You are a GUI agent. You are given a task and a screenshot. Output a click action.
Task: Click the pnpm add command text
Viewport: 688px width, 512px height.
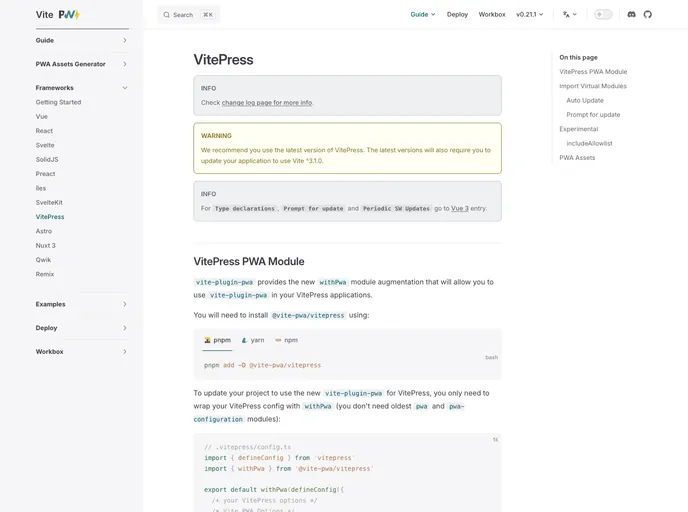pos(262,365)
